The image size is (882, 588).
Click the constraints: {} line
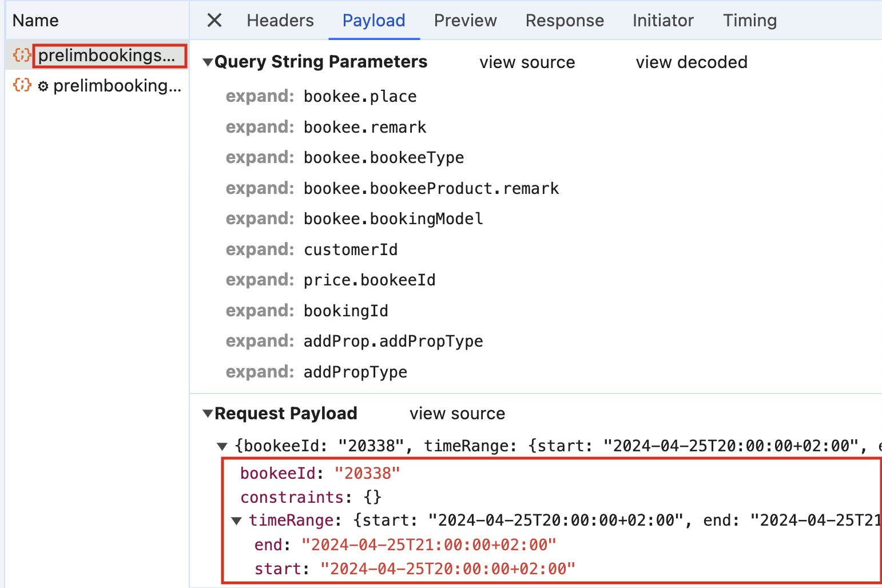coord(311,497)
